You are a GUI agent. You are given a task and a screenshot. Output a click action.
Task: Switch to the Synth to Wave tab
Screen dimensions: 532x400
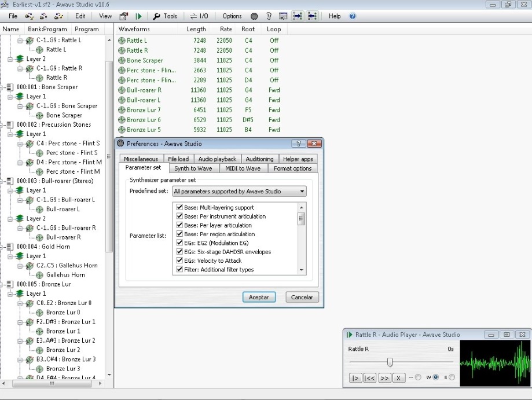pyautogui.click(x=193, y=168)
